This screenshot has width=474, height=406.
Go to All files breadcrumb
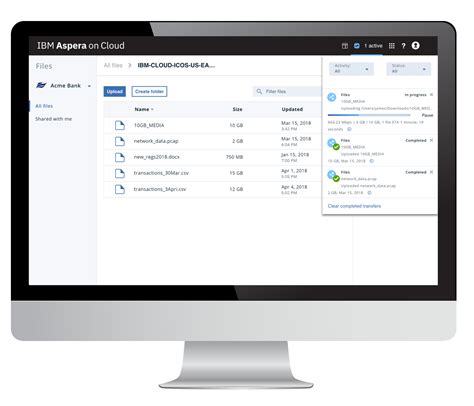(113, 65)
